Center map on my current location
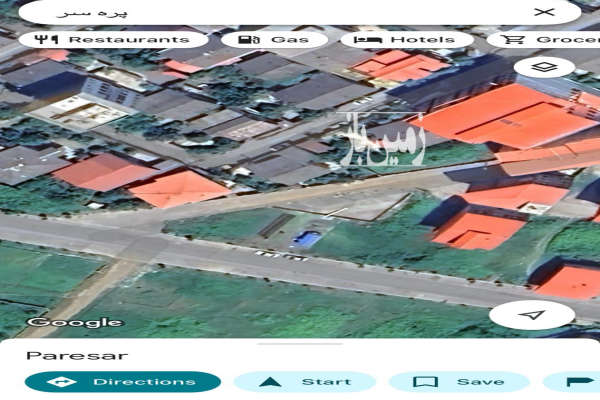The image size is (600, 400). point(533,315)
